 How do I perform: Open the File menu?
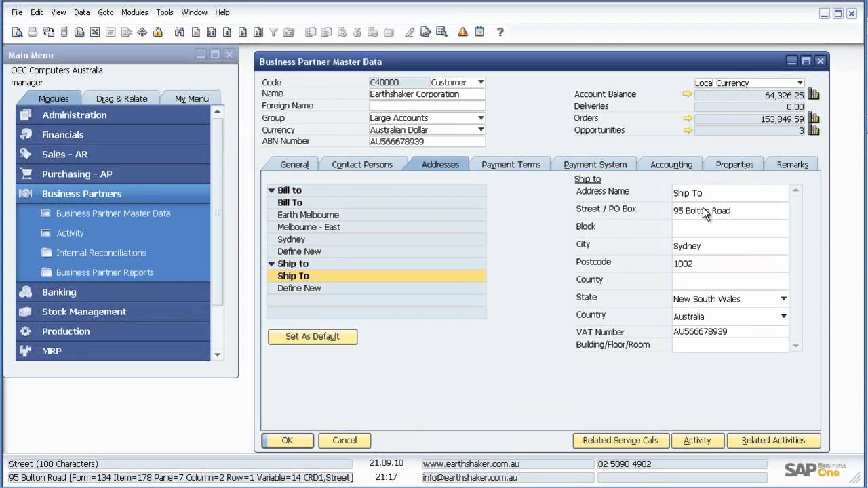click(x=17, y=12)
